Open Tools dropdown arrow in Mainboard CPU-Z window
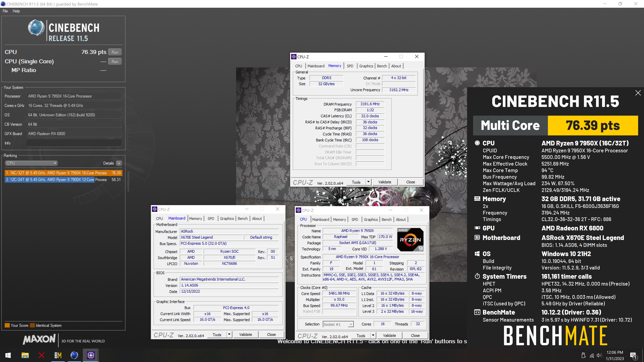The image size is (644, 362). tap(229, 335)
